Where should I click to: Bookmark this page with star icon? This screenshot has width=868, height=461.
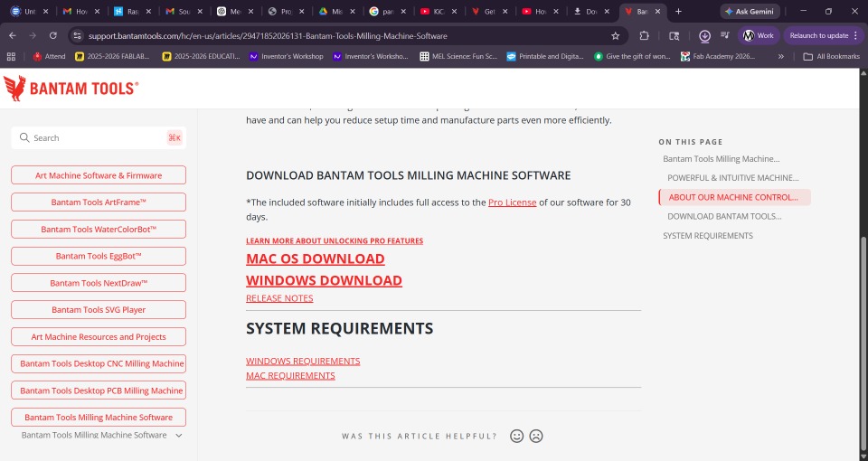pyautogui.click(x=615, y=36)
